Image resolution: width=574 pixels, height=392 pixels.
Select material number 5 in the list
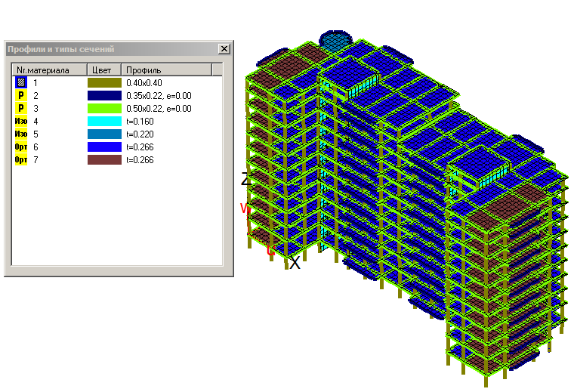pos(35,134)
